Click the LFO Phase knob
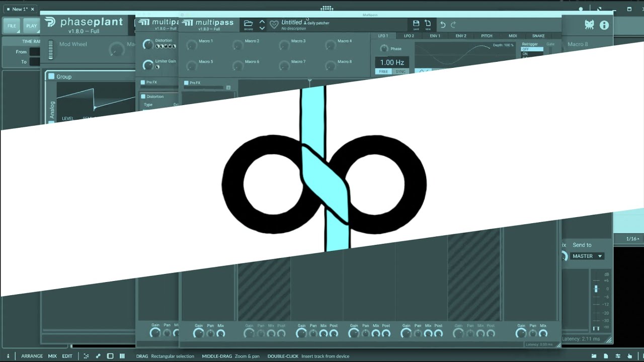Viewport: 644px width, 362px height. [x=384, y=48]
